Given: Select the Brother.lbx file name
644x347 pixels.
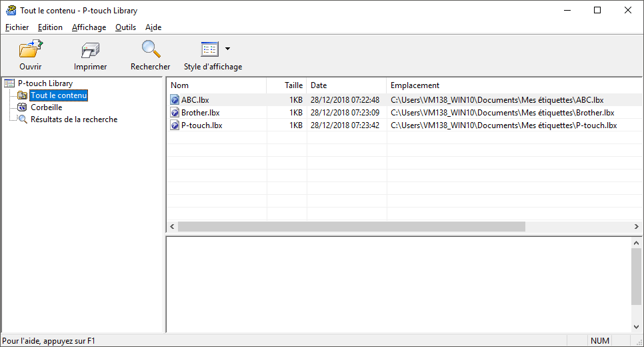Looking at the screenshot, I should [x=201, y=113].
